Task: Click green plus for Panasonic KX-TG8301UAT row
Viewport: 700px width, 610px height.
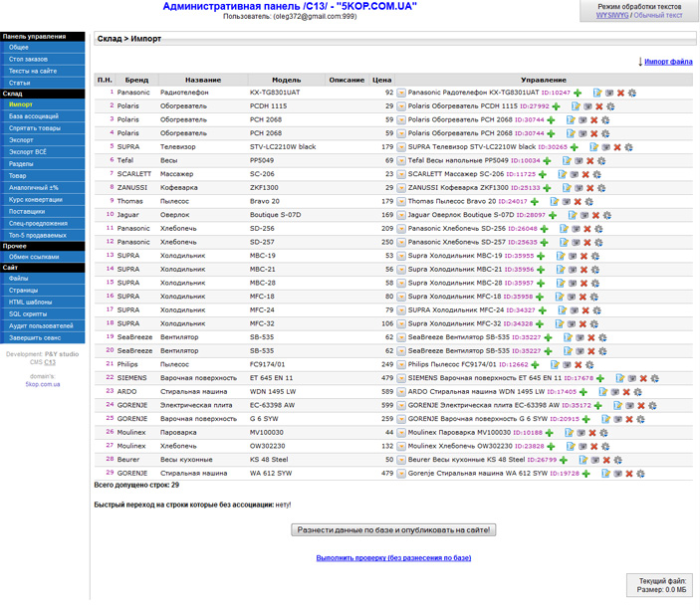Action: click(x=578, y=93)
